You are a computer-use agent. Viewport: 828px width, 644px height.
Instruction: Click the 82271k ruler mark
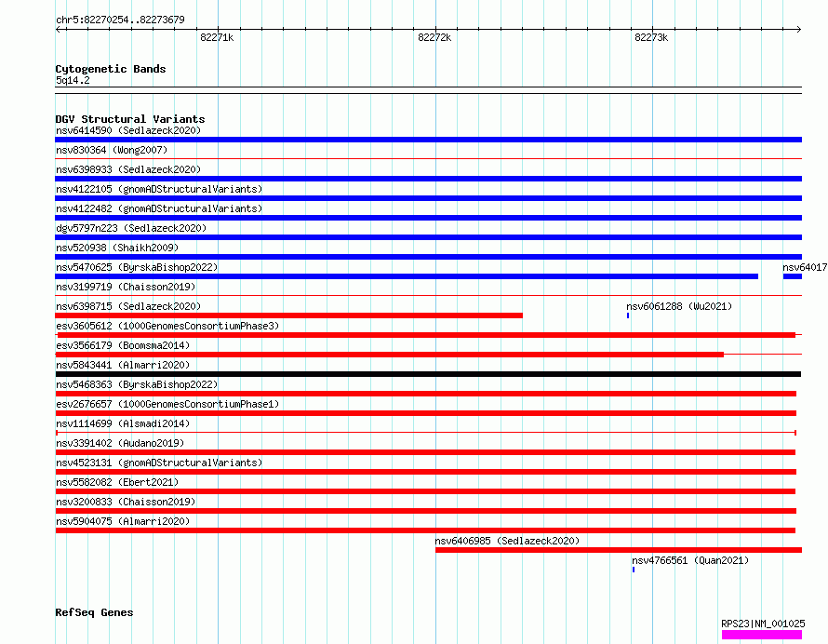[x=217, y=37]
